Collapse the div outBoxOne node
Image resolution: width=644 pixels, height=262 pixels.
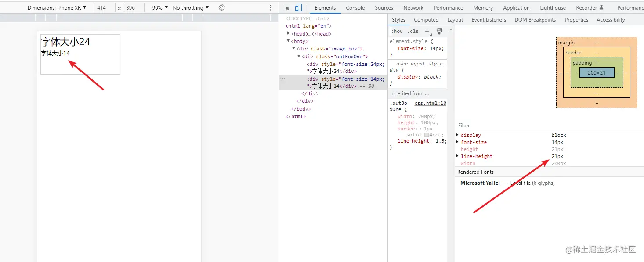299,56
